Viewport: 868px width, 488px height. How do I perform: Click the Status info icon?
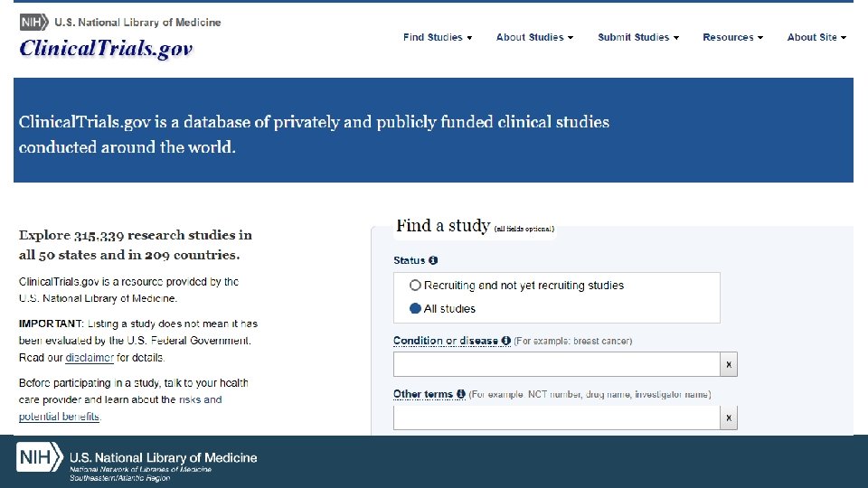(x=433, y=260)
